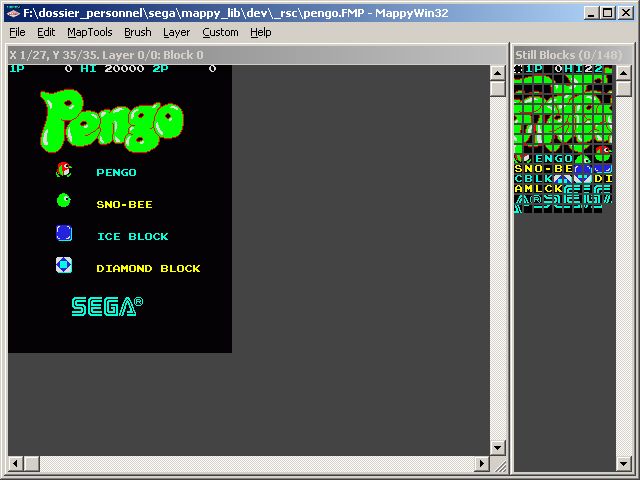
Task: Click the '20000' high score on the map
Action: 124,69
